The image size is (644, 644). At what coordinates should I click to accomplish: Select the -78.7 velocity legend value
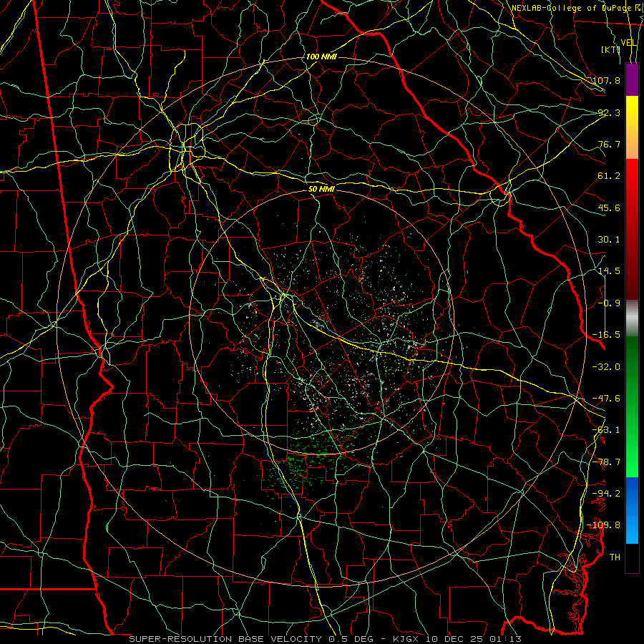(x=606, y=462)
